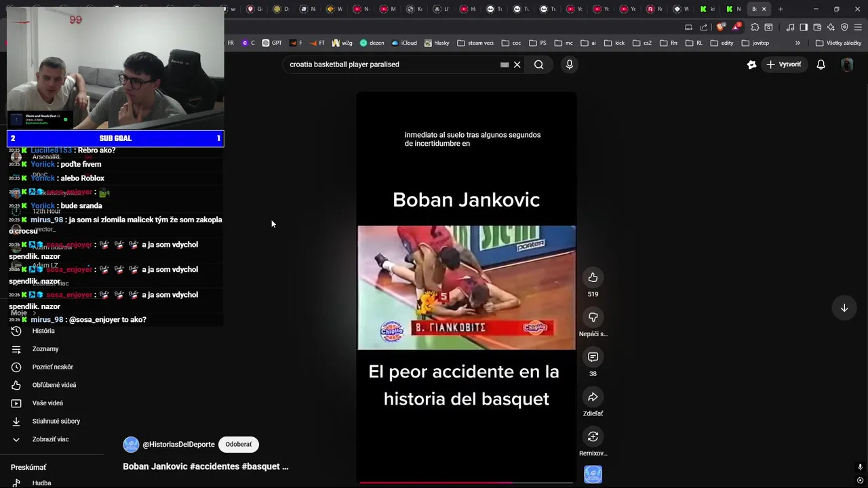Open the iCloud bookmark
Screen dimensions: 868x488
403,43
